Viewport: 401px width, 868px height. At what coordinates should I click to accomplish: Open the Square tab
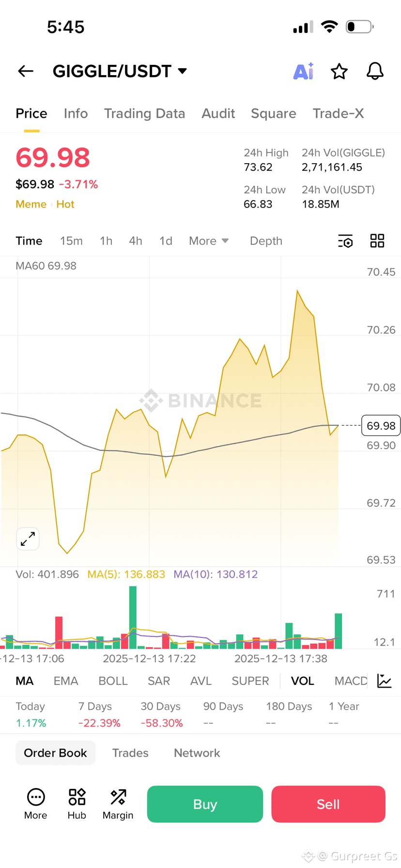click(274, 113)
